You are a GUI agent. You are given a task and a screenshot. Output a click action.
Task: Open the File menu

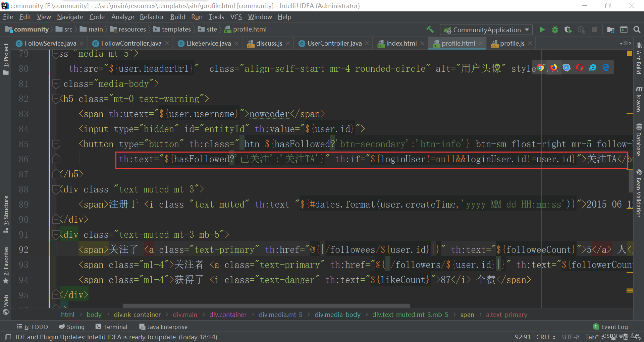[x=8, y=17]
